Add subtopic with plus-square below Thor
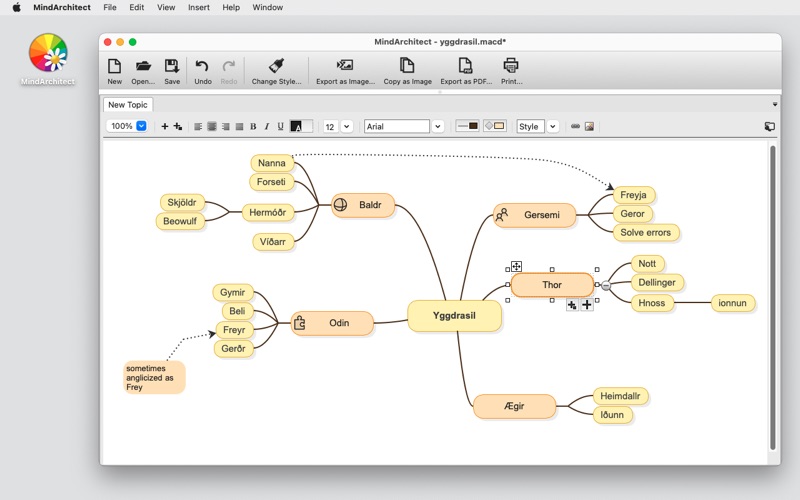The image size is (800, 500). click(x=572, y=305)
